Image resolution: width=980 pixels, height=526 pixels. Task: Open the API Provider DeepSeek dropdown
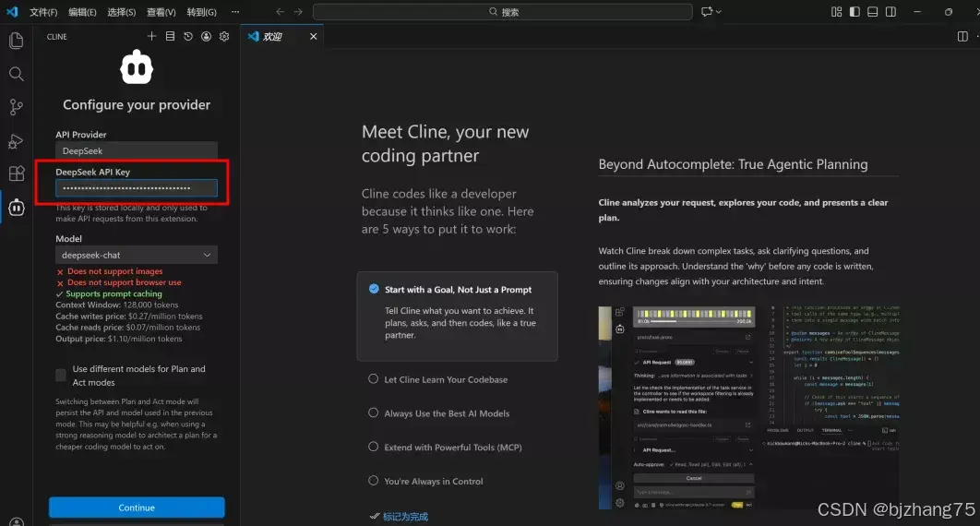(137, 150)
